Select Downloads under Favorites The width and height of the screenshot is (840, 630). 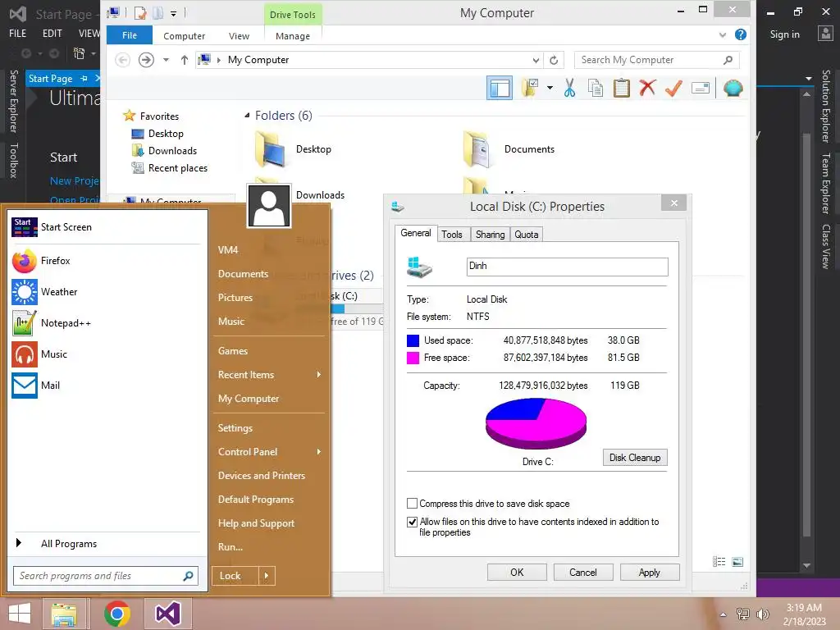tap(165, 151)
